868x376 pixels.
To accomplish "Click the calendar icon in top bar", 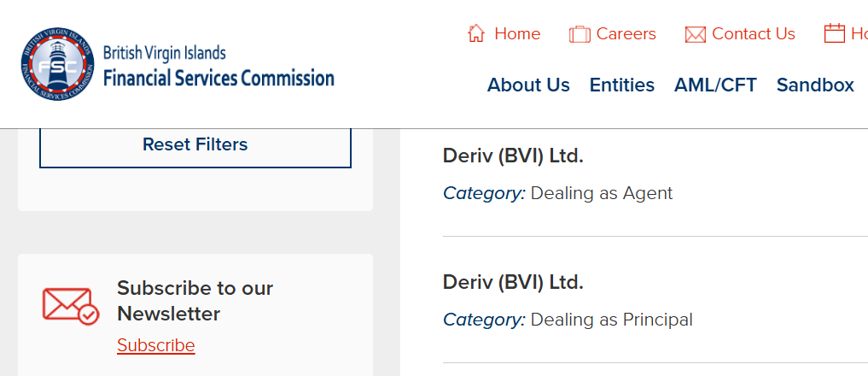I will tap(834, 33).
